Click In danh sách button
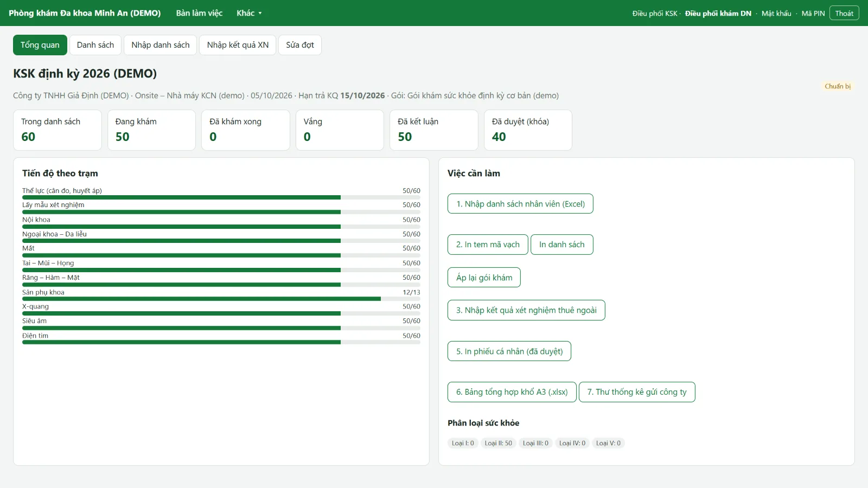 562,245
